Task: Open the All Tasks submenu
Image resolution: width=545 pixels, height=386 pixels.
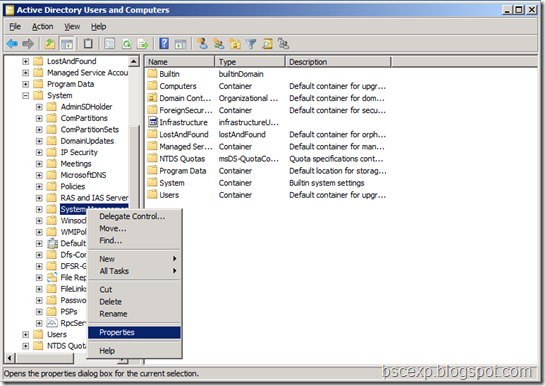Action: click(x=134, y=271)
